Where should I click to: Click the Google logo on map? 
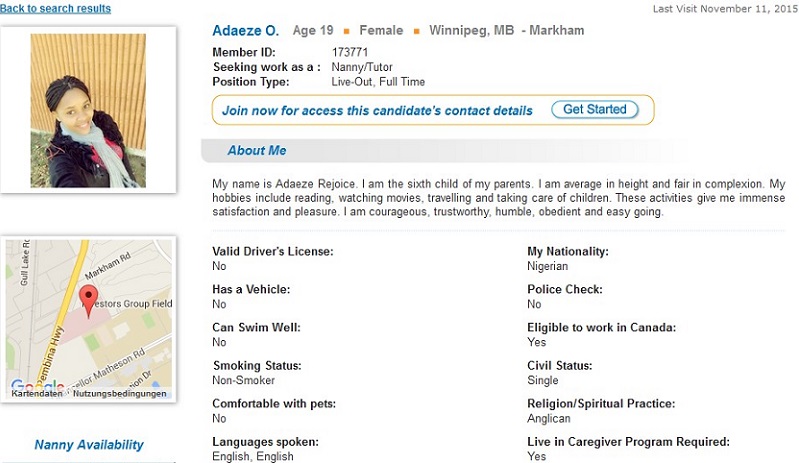[x=37, y=385]
